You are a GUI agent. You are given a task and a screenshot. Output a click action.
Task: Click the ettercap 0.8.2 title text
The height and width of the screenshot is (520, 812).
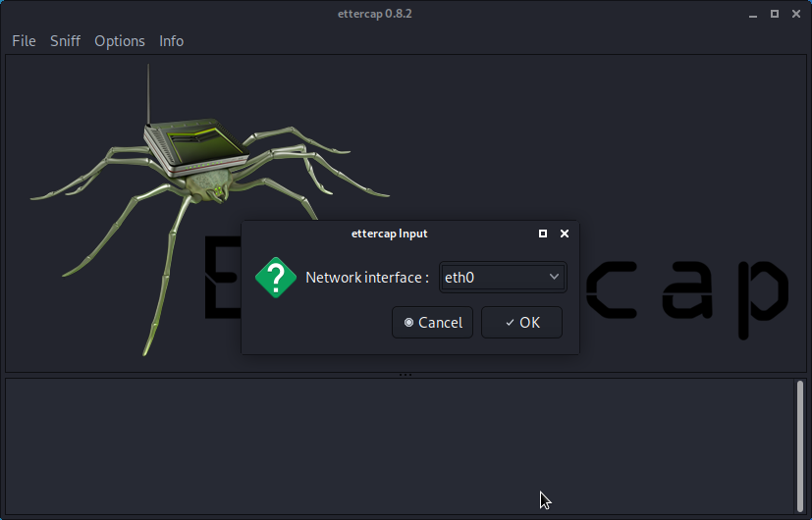(x=375, y=14)
